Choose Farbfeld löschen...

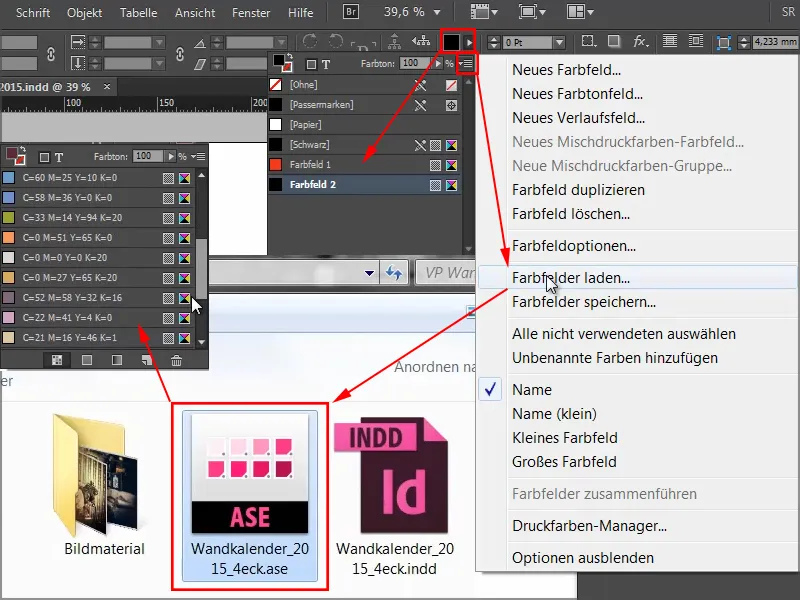[x=570, y=214]
